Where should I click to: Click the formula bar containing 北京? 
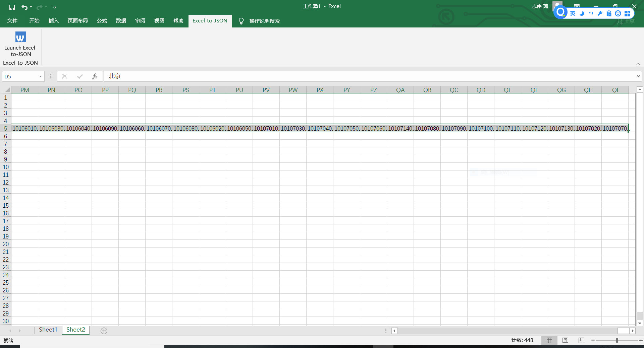point(369,76)
